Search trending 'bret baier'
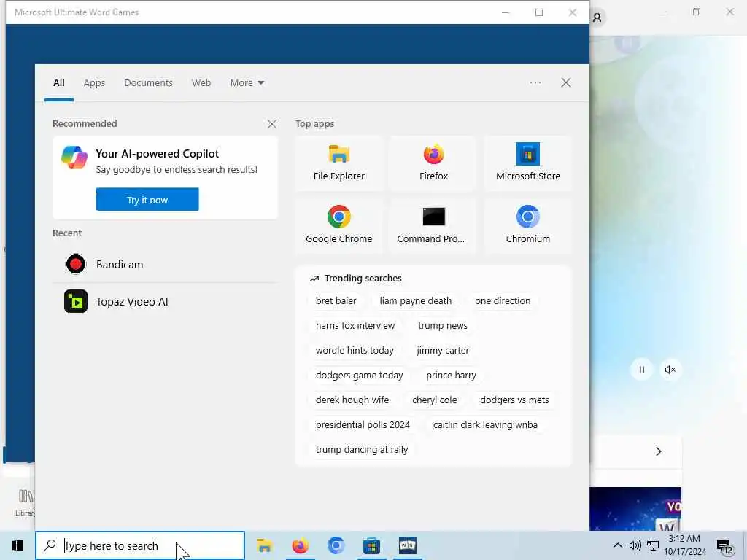This screenshot has height=560, width=747. pos(336,301)
